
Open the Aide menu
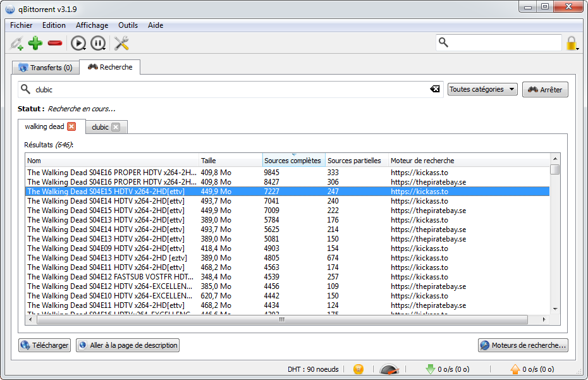pos(156,25)
